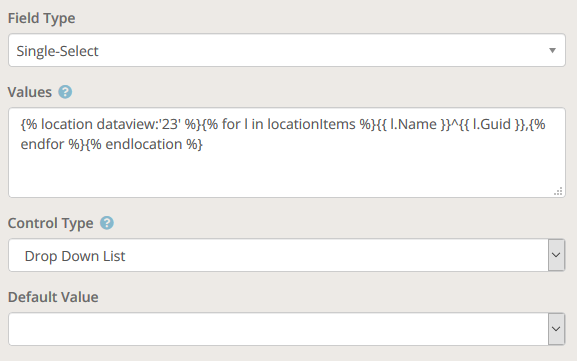Image resolution: width=577 pixels, height=361 pixels.
Task: Click the Control Type label text
Action: (50, 223)
